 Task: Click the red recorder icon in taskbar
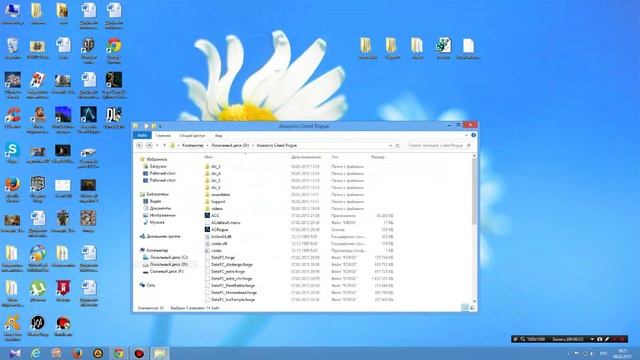139,353
